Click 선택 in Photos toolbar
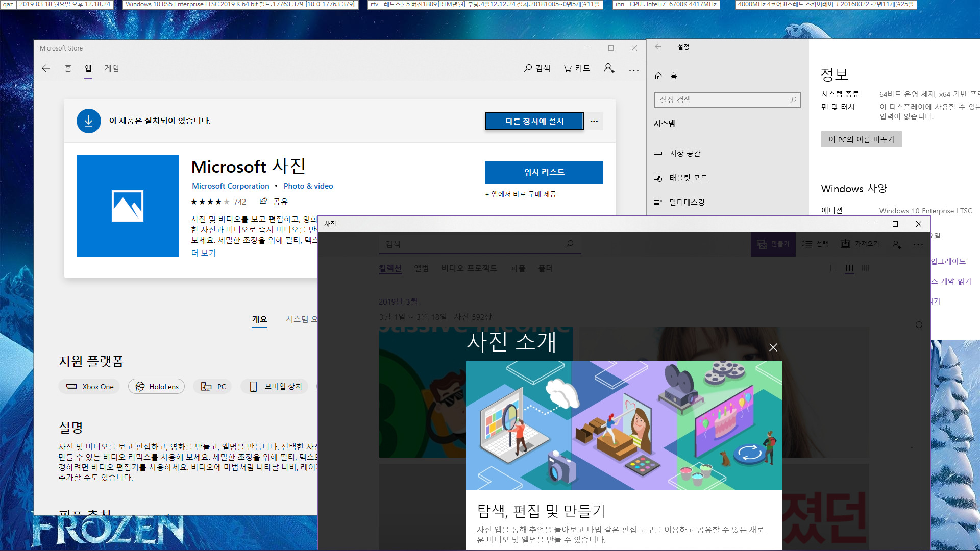This screenshot has height=551, width=980. (x=815, y=244)
